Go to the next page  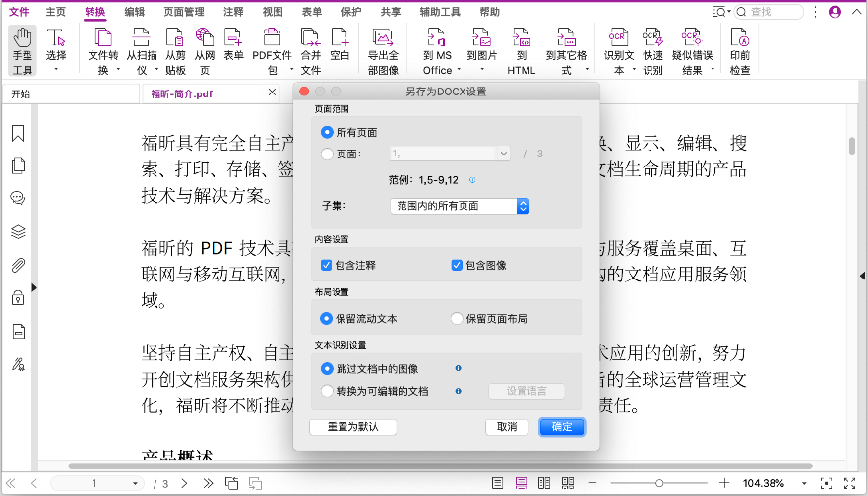click(x=184, y=483)
